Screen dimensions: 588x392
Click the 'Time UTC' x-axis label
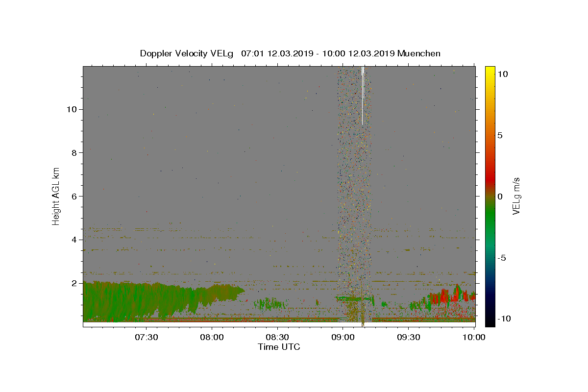[279, 347]
